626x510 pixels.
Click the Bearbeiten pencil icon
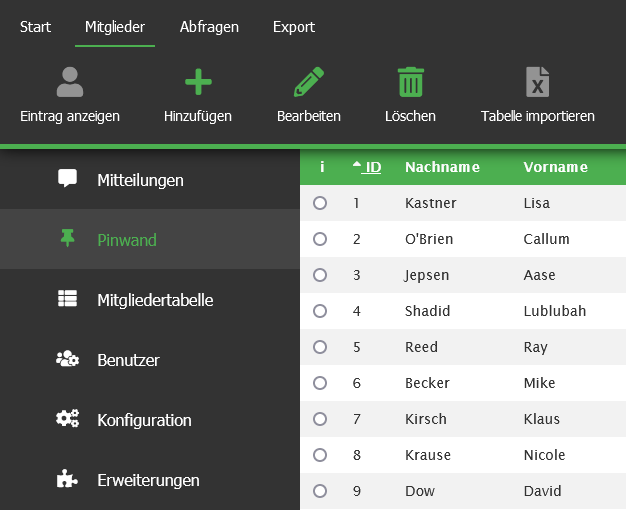[309, 82]
